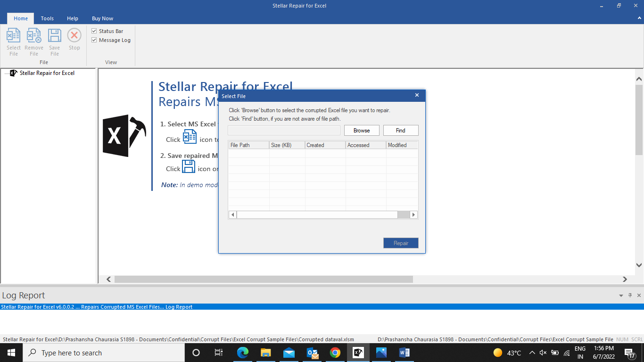Open Outlook from taskbar
This screenshot has width=644, height=362.
312,353
